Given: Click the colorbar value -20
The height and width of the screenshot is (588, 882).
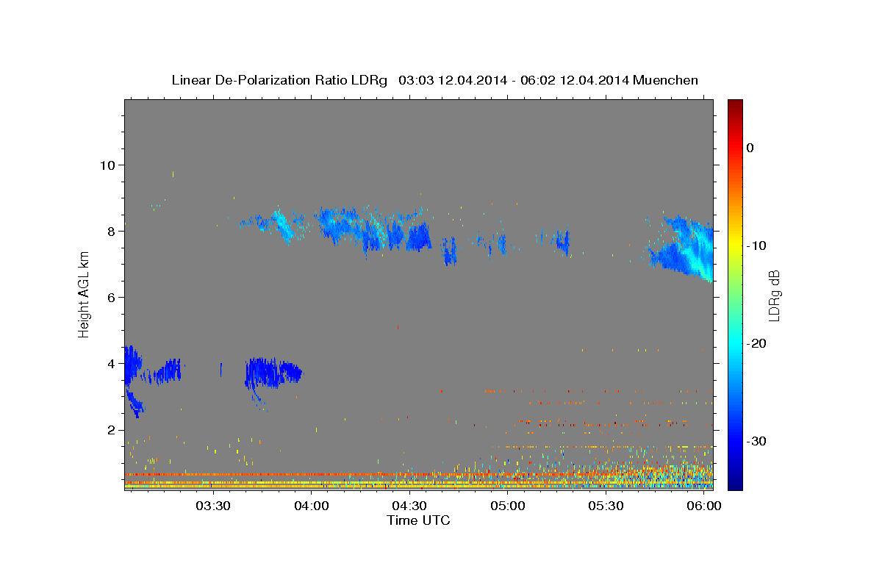Looking at the screenshot, I should (757, 343).
